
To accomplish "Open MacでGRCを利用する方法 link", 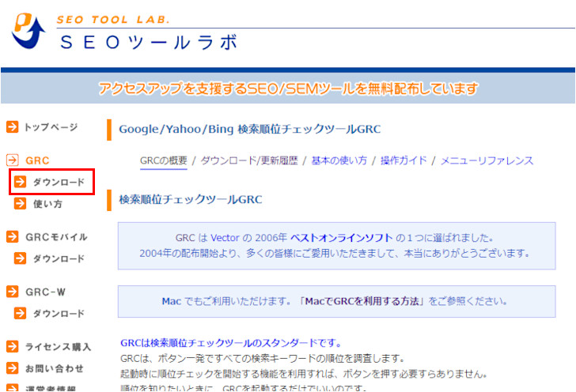I will coord(362,301).
